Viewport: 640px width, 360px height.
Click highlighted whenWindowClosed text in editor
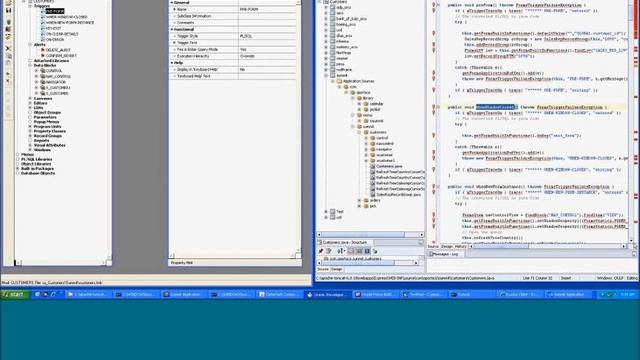(x=496, y=107)
